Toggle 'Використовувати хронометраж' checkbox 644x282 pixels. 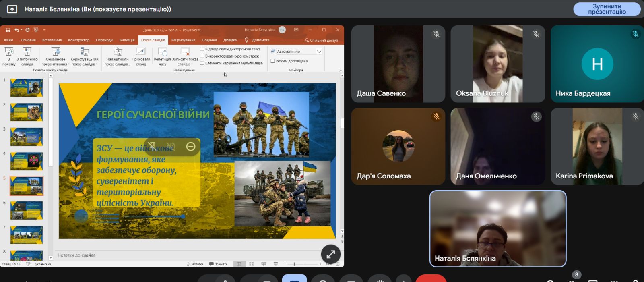[x=202, y=56]
